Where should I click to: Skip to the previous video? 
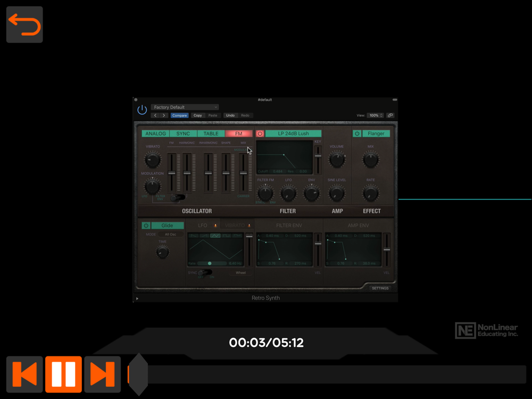pos(24,374)
